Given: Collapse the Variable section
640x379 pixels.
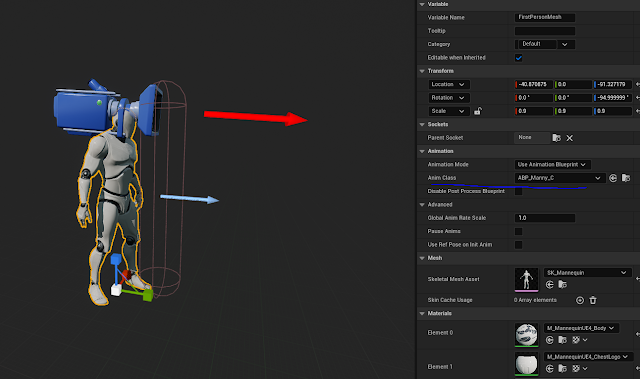Looking at the screenshot, I should pos(422,4).
